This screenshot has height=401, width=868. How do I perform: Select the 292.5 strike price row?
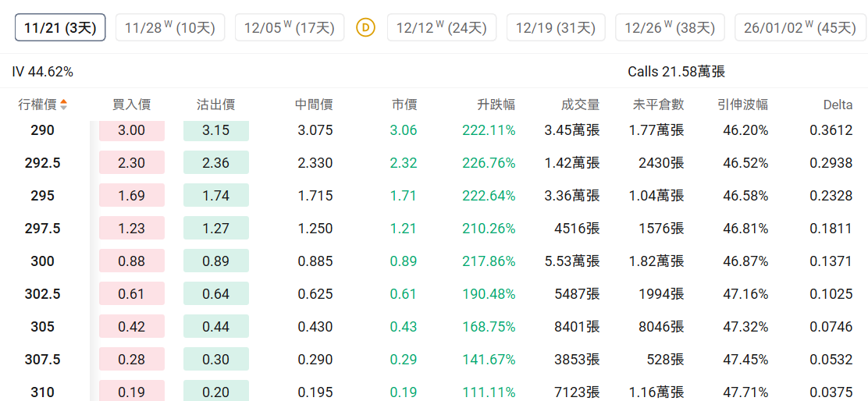pyautogui.click(x=43, y=163)
